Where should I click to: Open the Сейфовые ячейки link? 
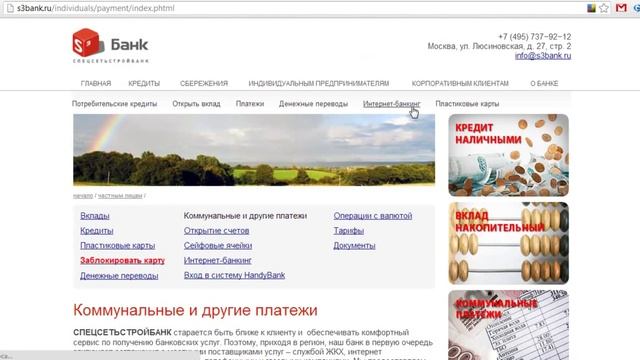coord(218,246)
